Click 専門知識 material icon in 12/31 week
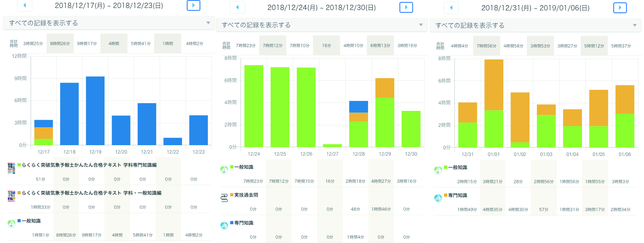The width and height of the screenshot is (644, 243). (438, 198)
